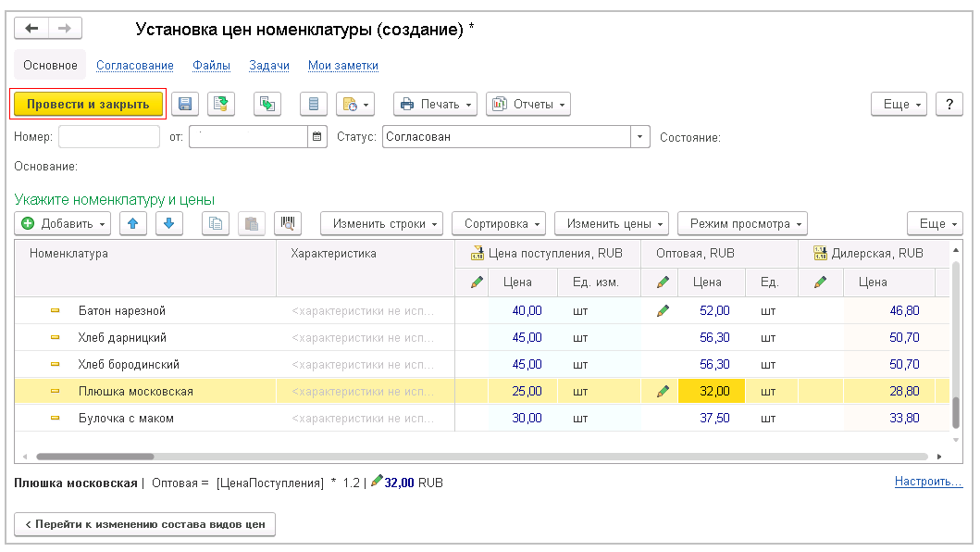
Task: Open the Сортировка dropdown
Action: click(x=499, y=223)
